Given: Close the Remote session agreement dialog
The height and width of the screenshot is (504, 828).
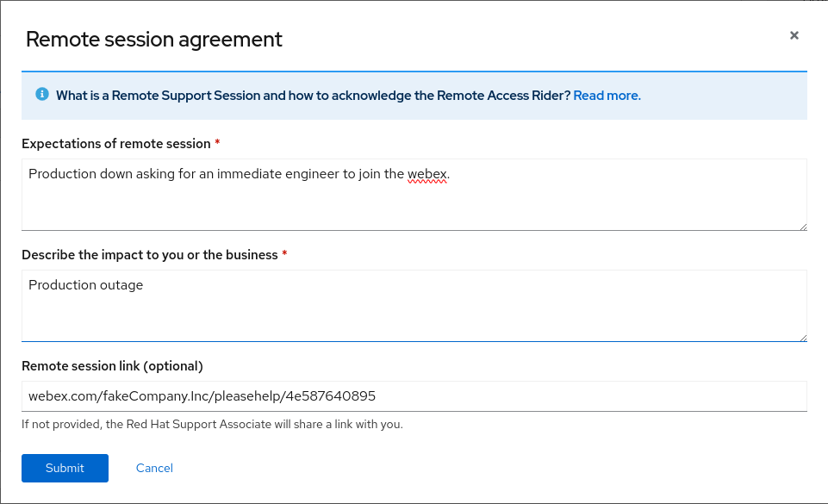Looking at the screenshot, I should [x=794, y=35].
